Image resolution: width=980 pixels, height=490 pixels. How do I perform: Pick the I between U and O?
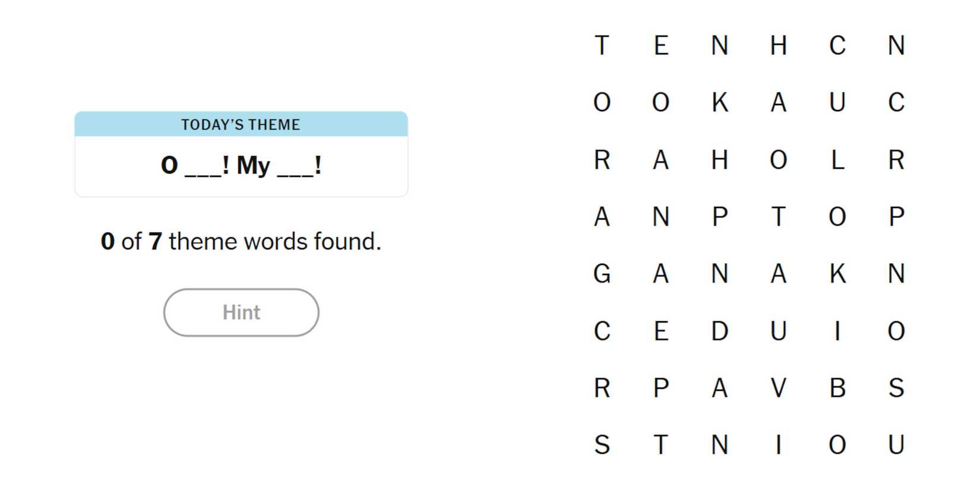coord(837,331)
